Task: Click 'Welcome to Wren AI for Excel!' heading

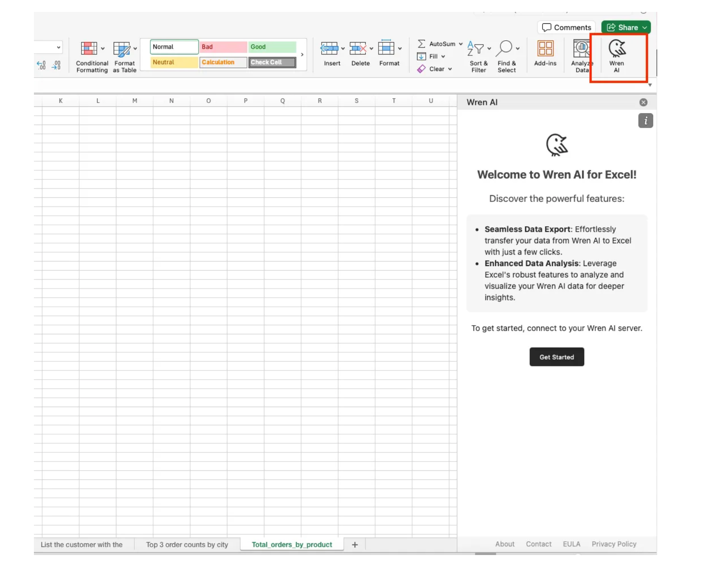Action: coord(557,174)
